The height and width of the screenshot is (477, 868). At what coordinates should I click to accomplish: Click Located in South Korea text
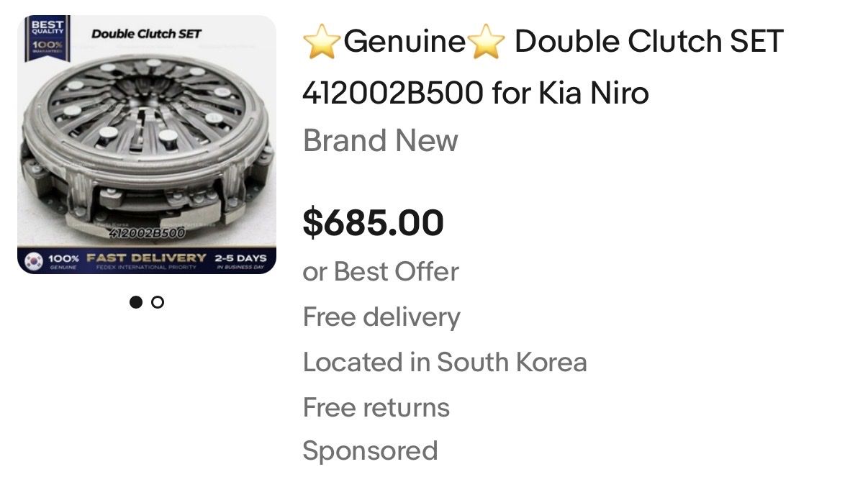[444, 362]
